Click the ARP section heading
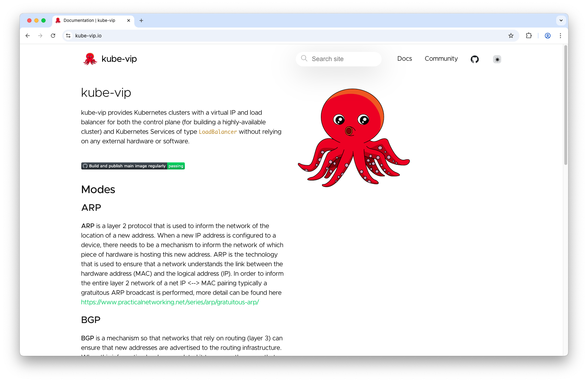 91,208
